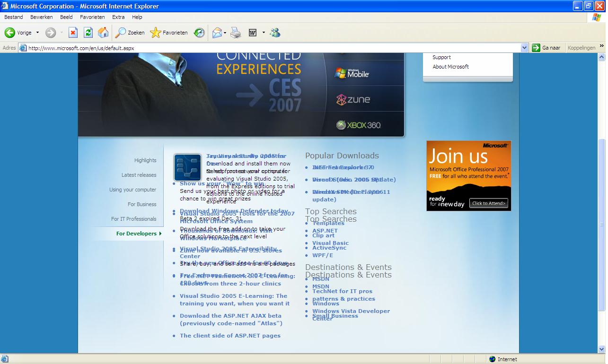Click the Mail envelope icon

pos(217,33)
